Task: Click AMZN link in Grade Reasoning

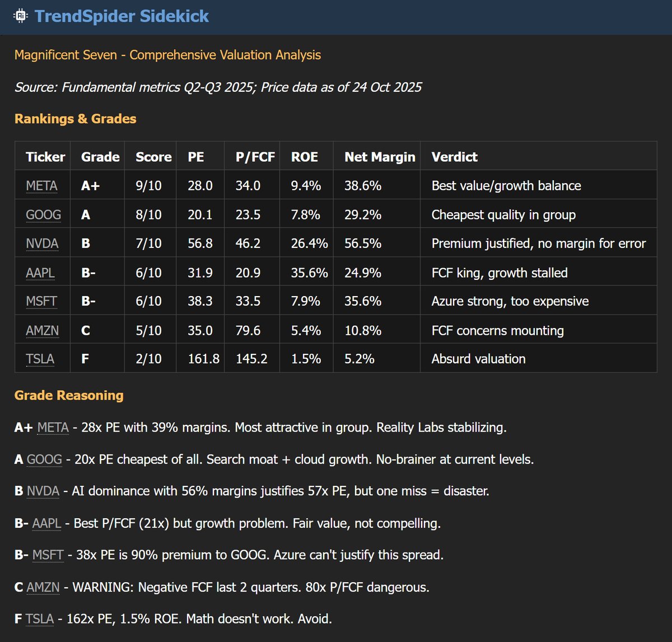Action: click(x=43, y=587)
